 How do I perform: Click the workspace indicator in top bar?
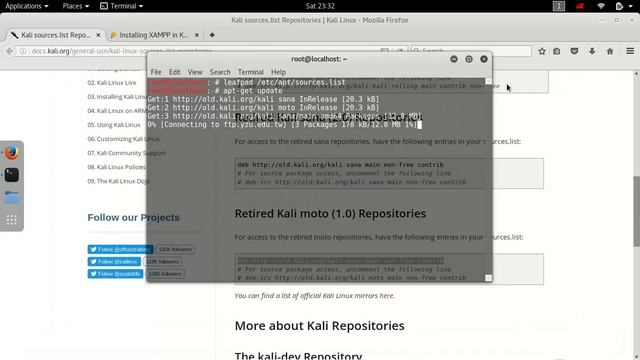point(559,6)
